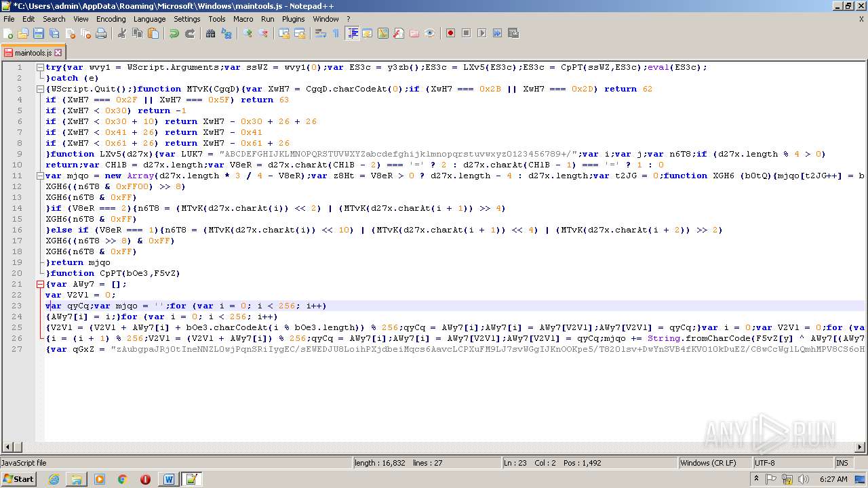The image size is (868, 488).
Task: Run macro multiple times icon
Action: click(497, 33)
